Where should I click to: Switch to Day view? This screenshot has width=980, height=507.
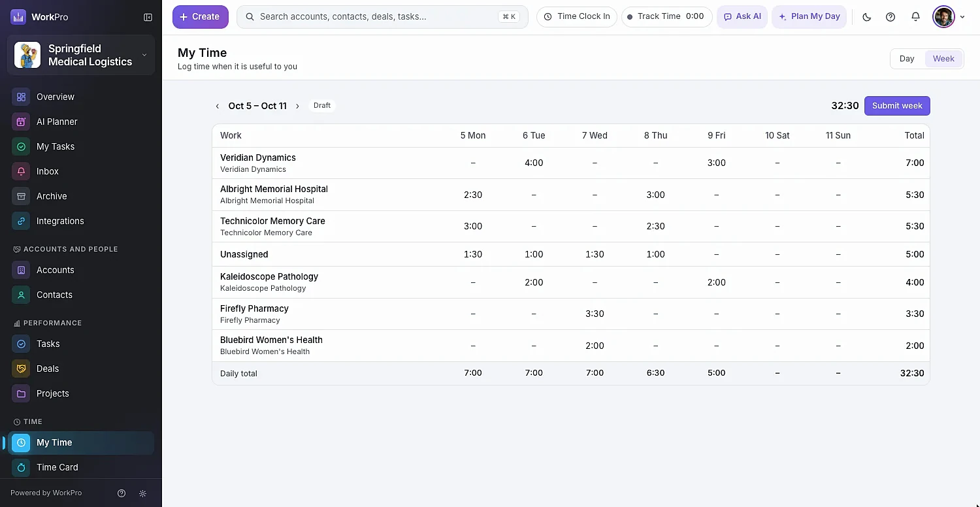pos(907,59)
